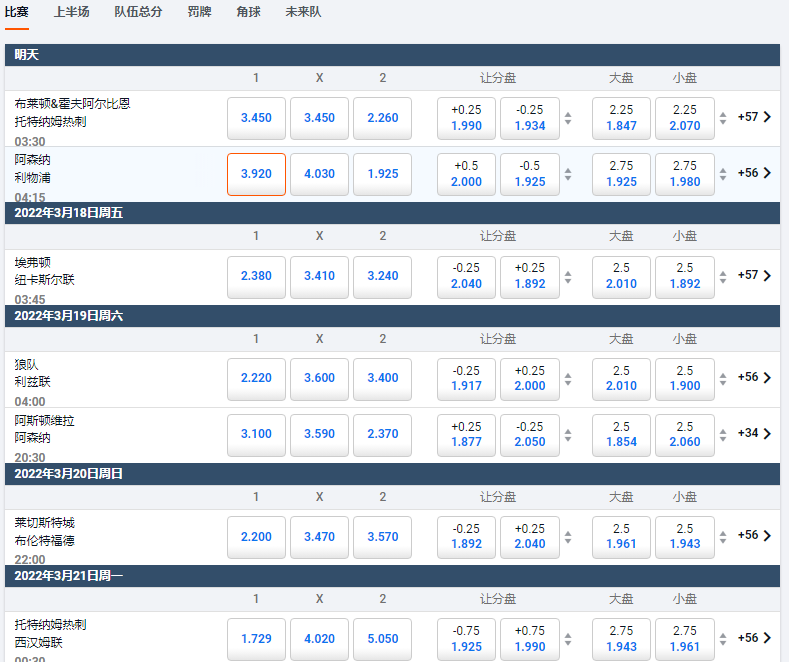Click the 2022年3月18日周五 date header
The image size is (789, 662).
(x=392, y=213)
